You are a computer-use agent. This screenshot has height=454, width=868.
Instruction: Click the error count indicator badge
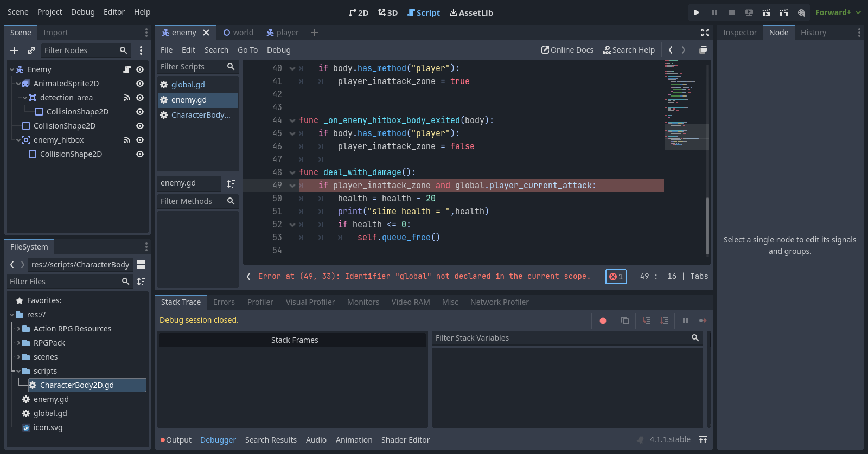click(616, 277)
